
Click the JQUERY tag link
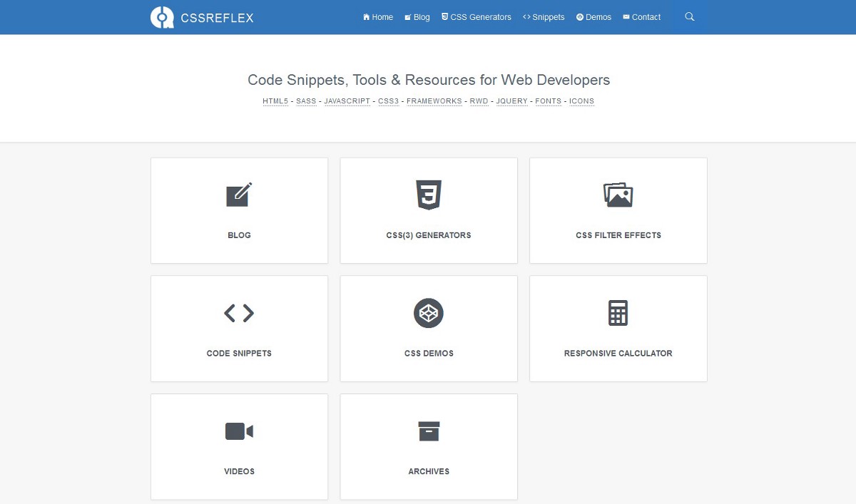[511, 101]
